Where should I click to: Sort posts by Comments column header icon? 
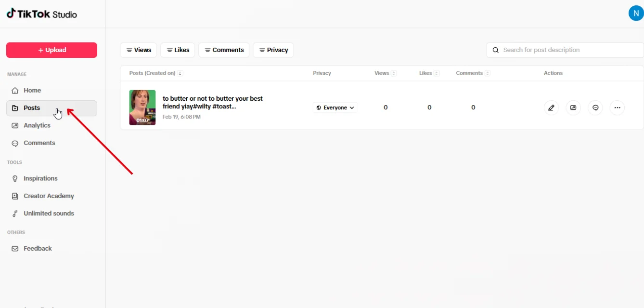pyautogui.click(x=488, y=73)
